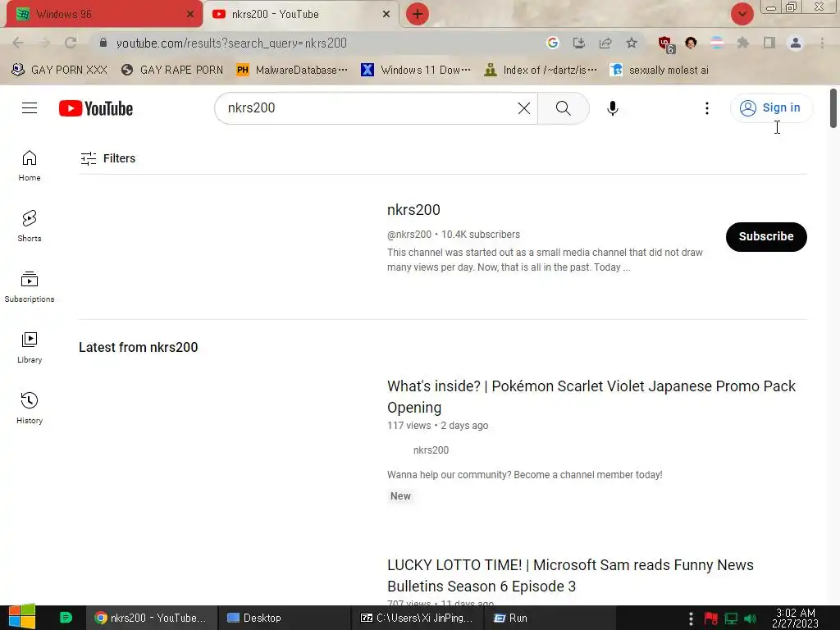Open the Chrome three-dot menu
840x630 pixels.
(822, 43)
